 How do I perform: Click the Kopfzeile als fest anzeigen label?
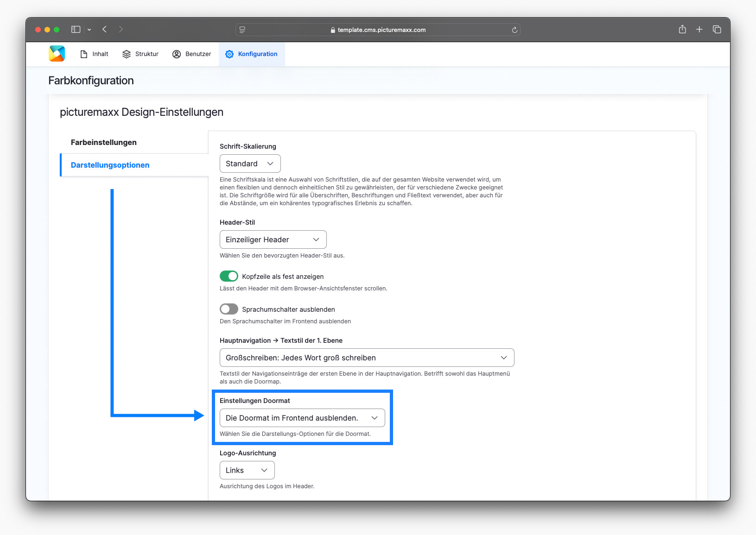coord(283,277)
